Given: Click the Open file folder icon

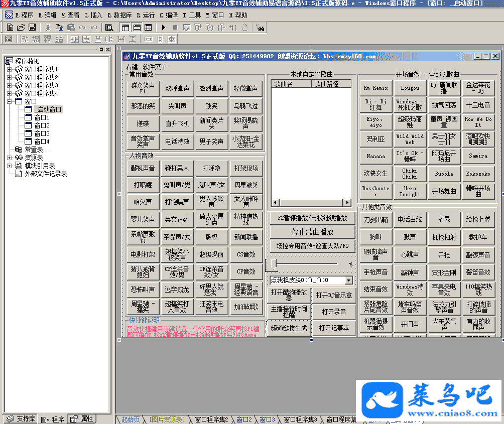Looking at the screenshot, I should click(x=21, y=27).
